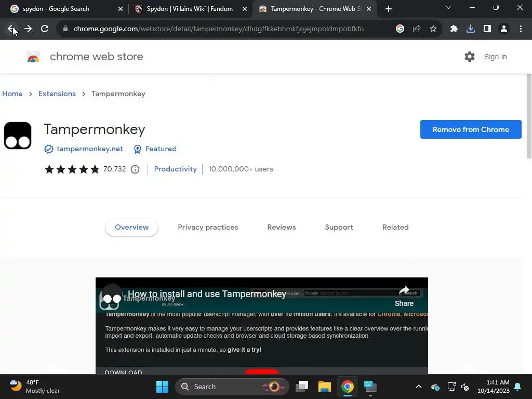This screenshot has height=399, width=532.
Task: Go to Home breadcrumb
Action: click(x=12, y=94)
